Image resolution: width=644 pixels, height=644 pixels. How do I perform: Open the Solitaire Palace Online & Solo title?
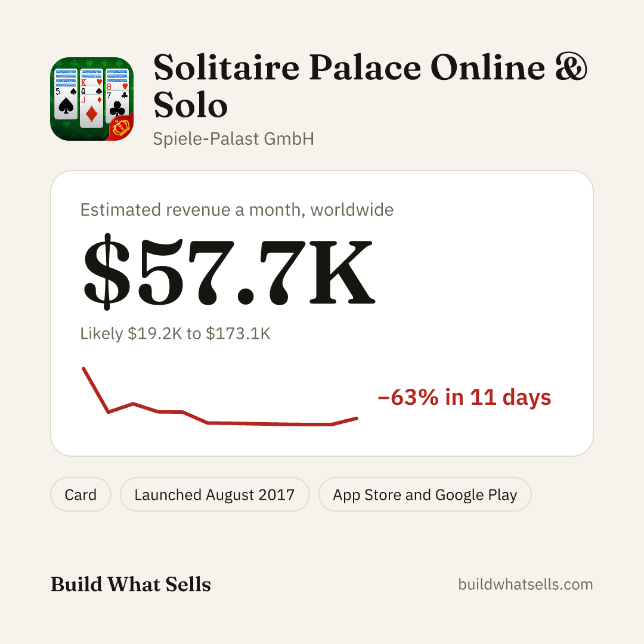coord(370,86)
